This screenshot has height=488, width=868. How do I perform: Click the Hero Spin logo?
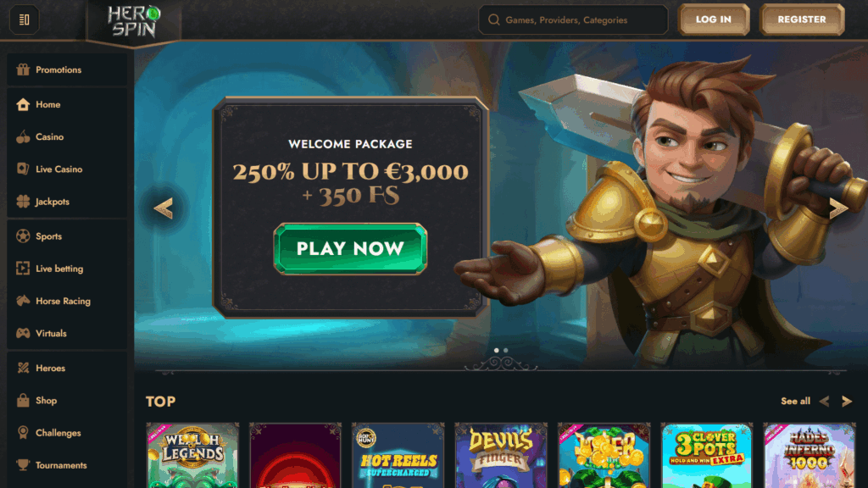pyautogui.click(x=134, y=21)
